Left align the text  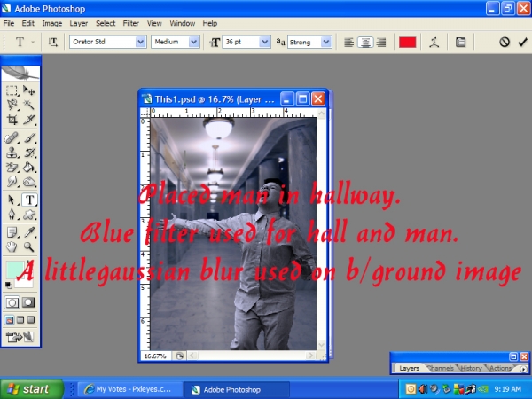click(x=348, y=43)
